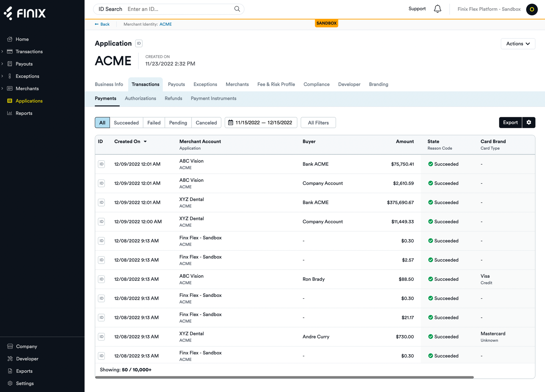
Task: Open Exports in sidebar
Action: coord(24,371)
